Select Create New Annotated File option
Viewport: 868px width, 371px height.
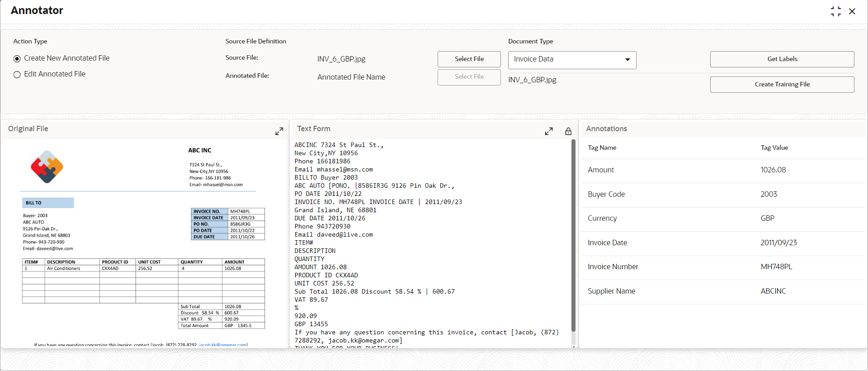point(17,58)
